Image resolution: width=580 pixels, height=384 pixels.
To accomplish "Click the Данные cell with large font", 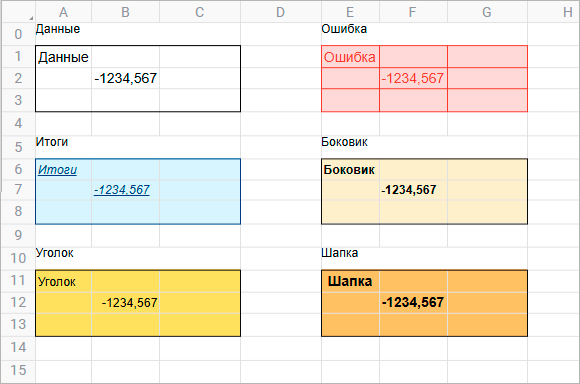I will point(64,57).
